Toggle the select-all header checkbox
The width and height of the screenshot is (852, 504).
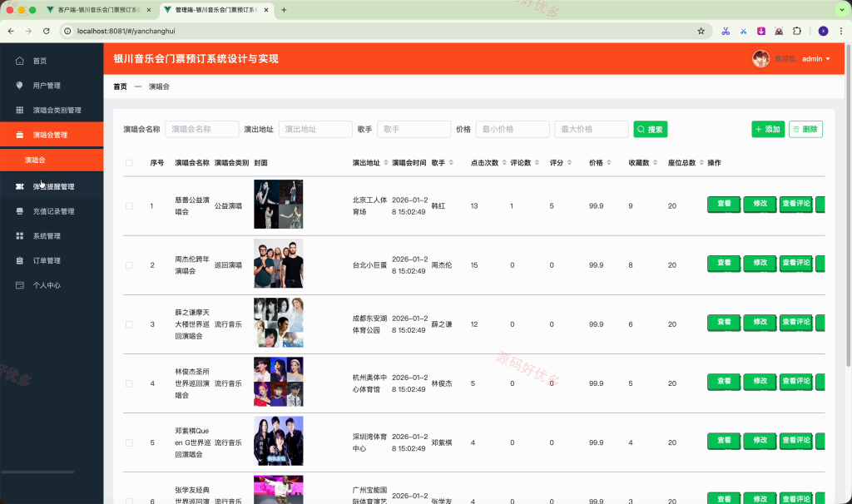point(129,163)
